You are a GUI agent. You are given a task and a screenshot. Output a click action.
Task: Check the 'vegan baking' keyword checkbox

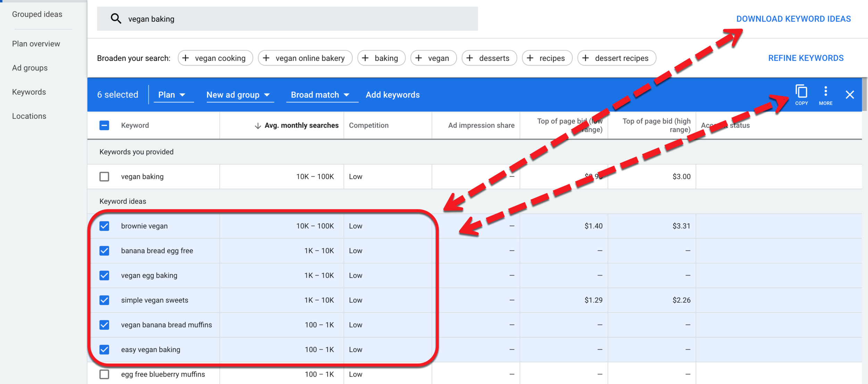[x=104, y=176]
